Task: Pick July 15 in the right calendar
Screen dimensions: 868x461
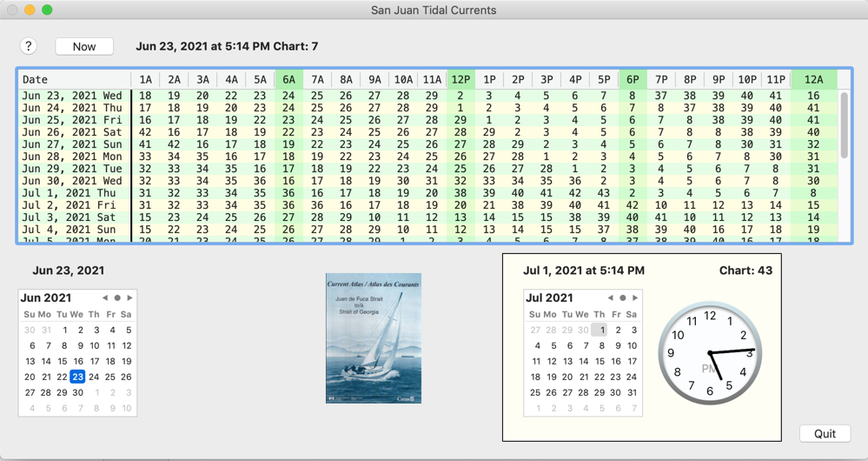Action: click(600, 361)
